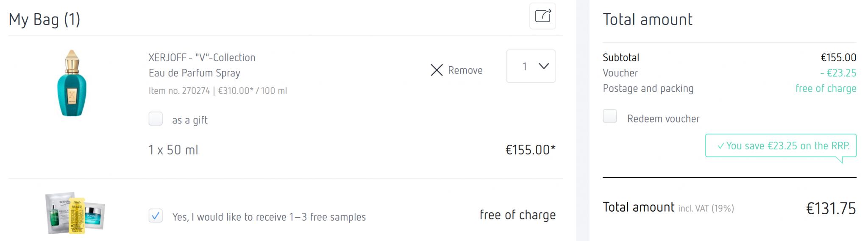Click the 'as a gift' label text
868x241 pixels.
[189, 120]
